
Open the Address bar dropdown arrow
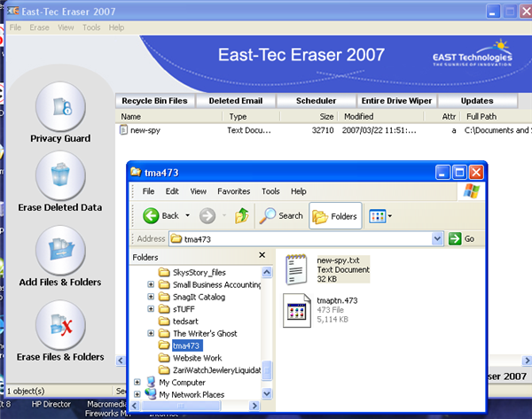[x=437, y=238]
